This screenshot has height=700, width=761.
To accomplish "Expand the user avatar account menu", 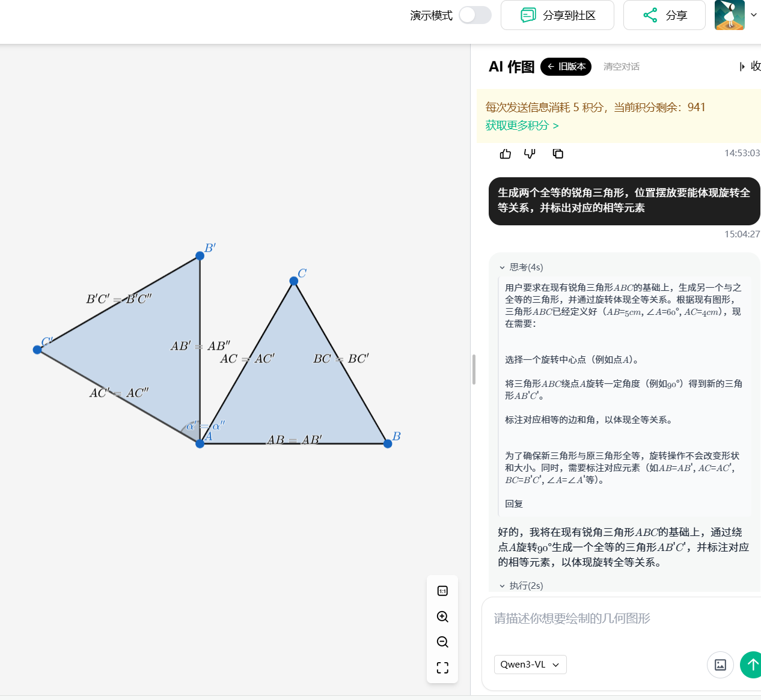I will (729, 15).
